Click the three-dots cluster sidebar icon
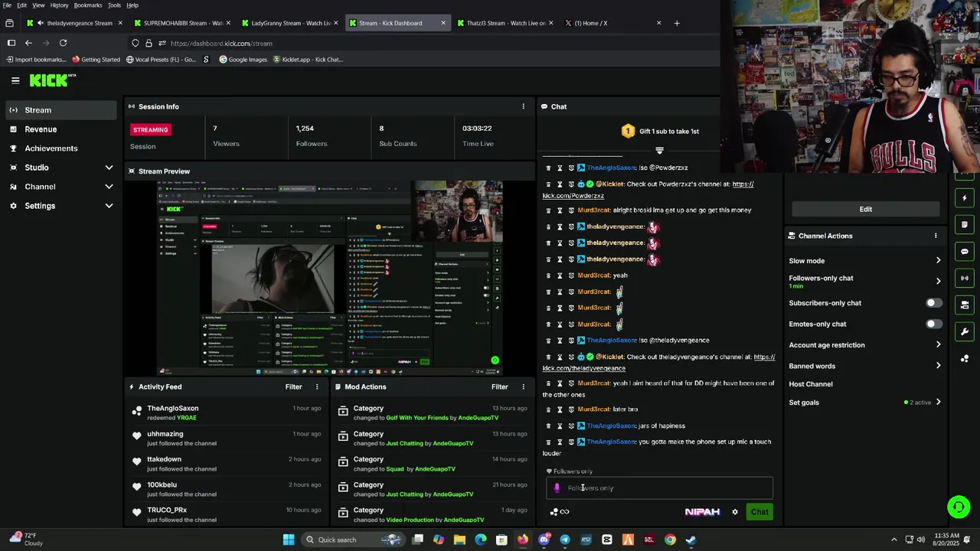This screenshot has width=980, height=551. coord(965,358)
